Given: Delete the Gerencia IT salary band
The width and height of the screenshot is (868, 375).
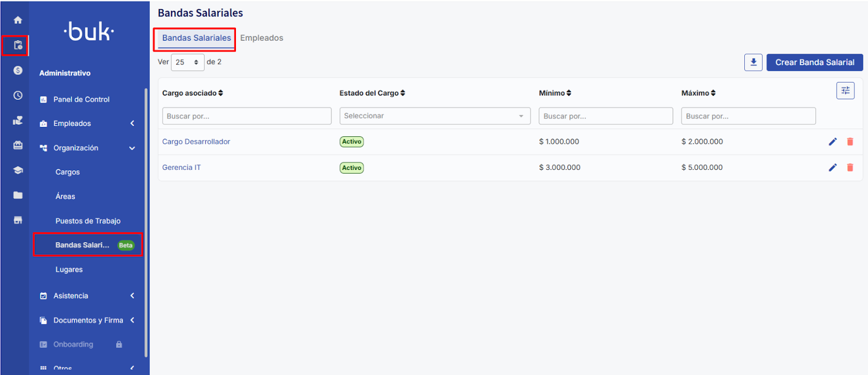Looking at the screenshot, I should (x=850, y=168).
